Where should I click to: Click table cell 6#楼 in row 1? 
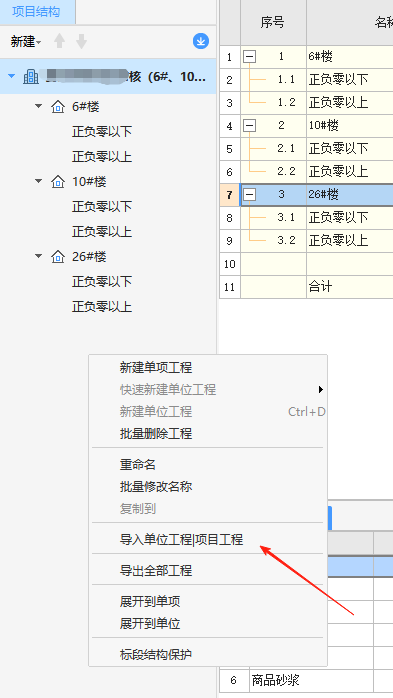(349, 57)
